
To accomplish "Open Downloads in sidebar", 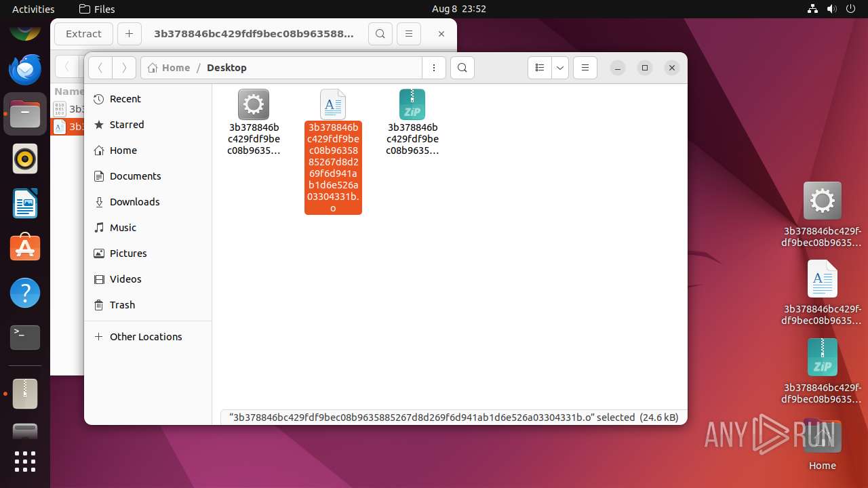I will click(148, 202).
